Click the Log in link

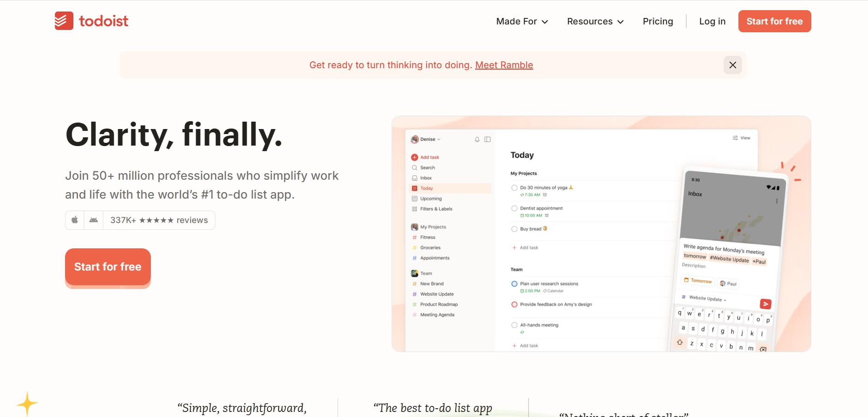point(712,21)
